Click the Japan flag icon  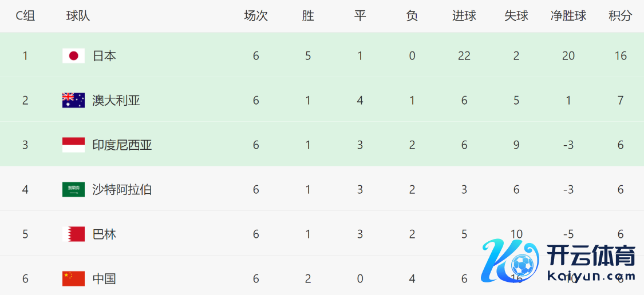point(73,55)
